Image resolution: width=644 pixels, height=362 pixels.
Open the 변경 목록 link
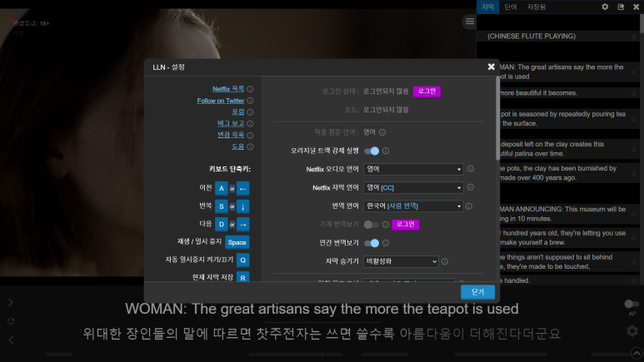(231, 135)
